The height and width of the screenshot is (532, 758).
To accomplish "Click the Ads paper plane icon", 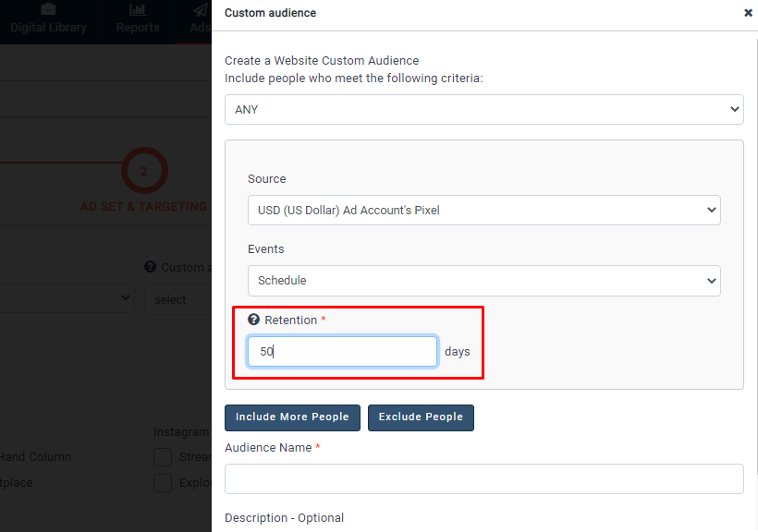I will [201, 10].
